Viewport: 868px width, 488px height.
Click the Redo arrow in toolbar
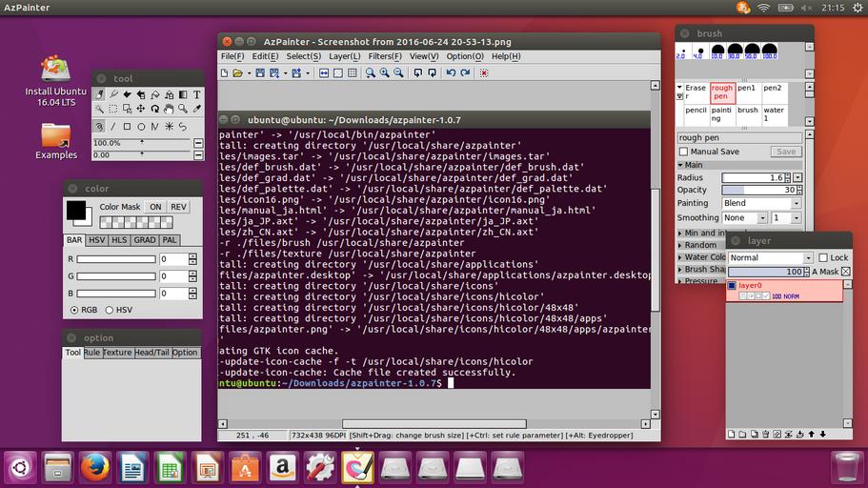[465, 73]
